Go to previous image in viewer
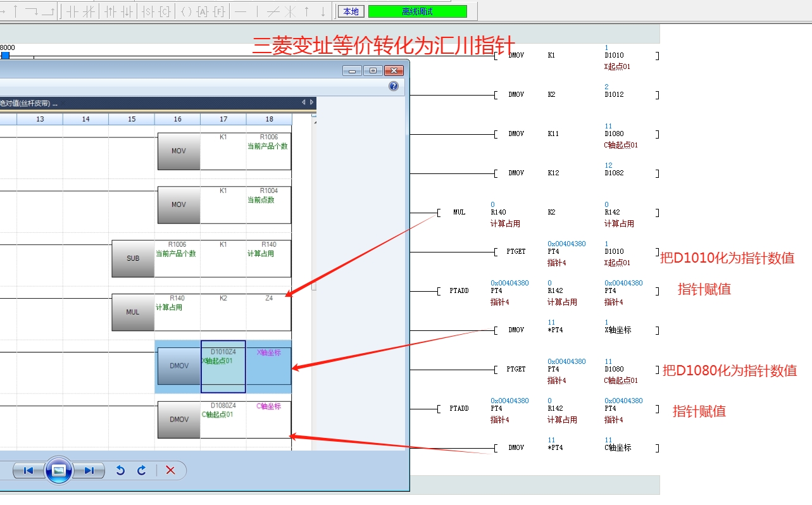Image resolution: width=812 pixels, height=505 pixels. (28, 470)
